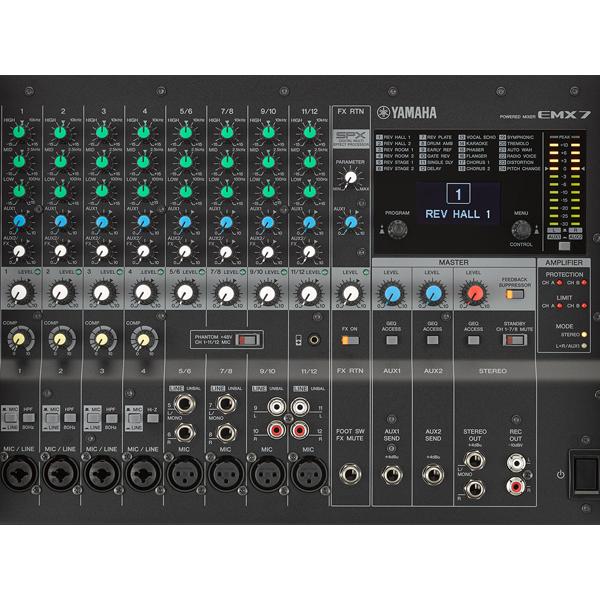Click the AUX2 SEND output jack

[x=433, y=475]
